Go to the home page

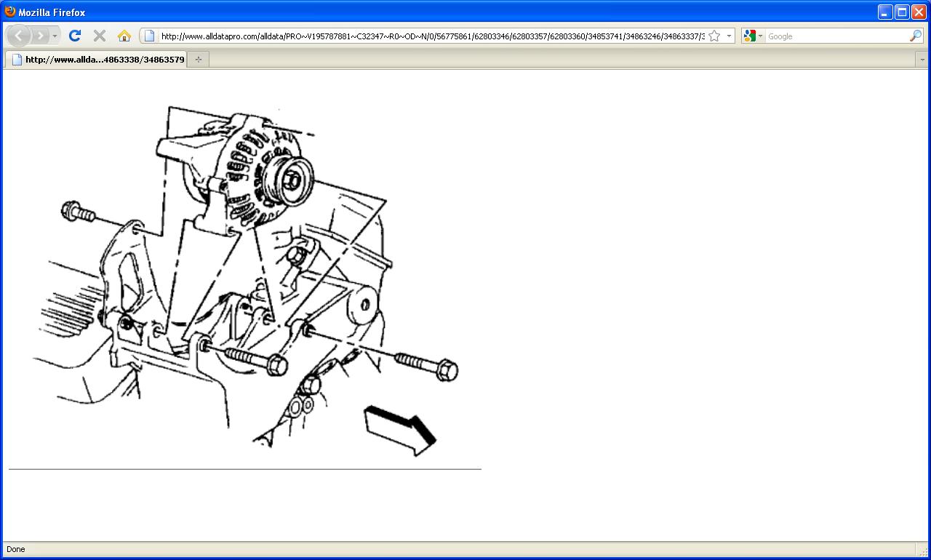coord(124,36)
